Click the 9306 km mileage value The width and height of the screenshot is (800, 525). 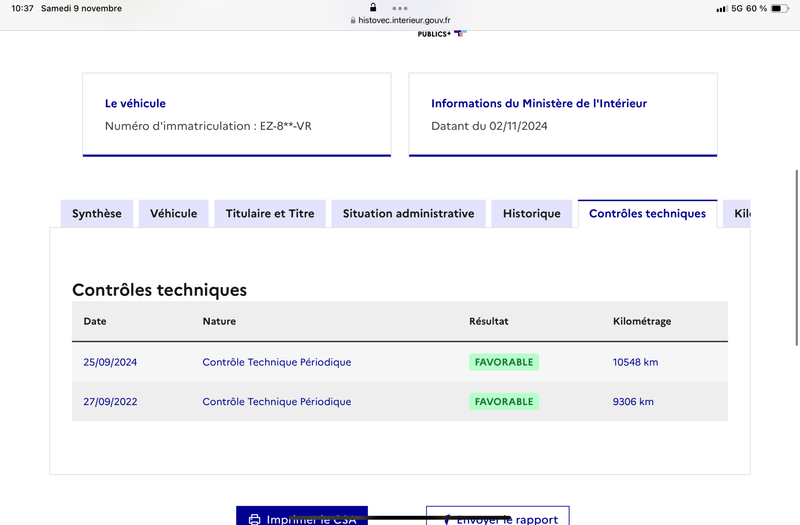click(633, 402)
